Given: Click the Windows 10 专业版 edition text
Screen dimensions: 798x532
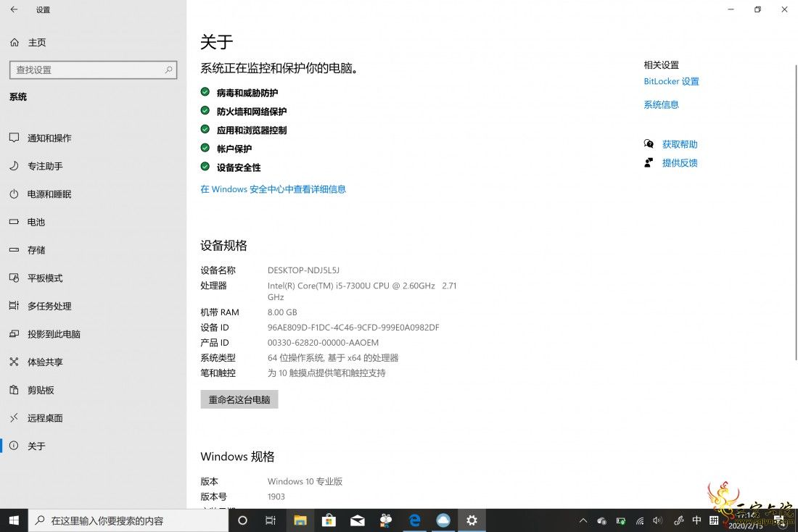Looking at the screenshot, I should click(305, 481).
